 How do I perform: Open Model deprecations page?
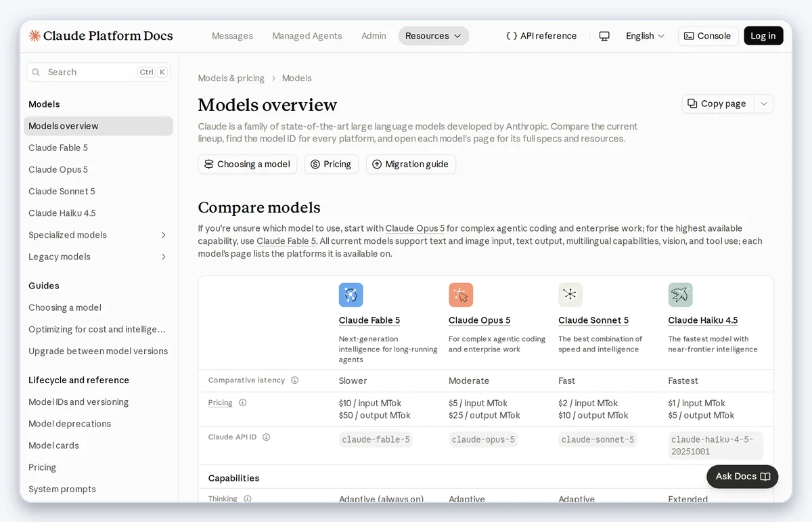pyautogui.click(x=98, y=423)
